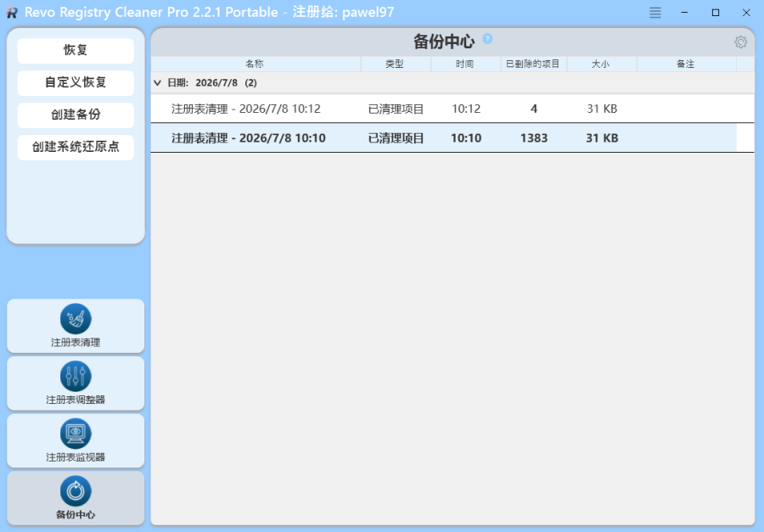
Task: Click the 创建备份 create backup button
Action: [76, 115]
